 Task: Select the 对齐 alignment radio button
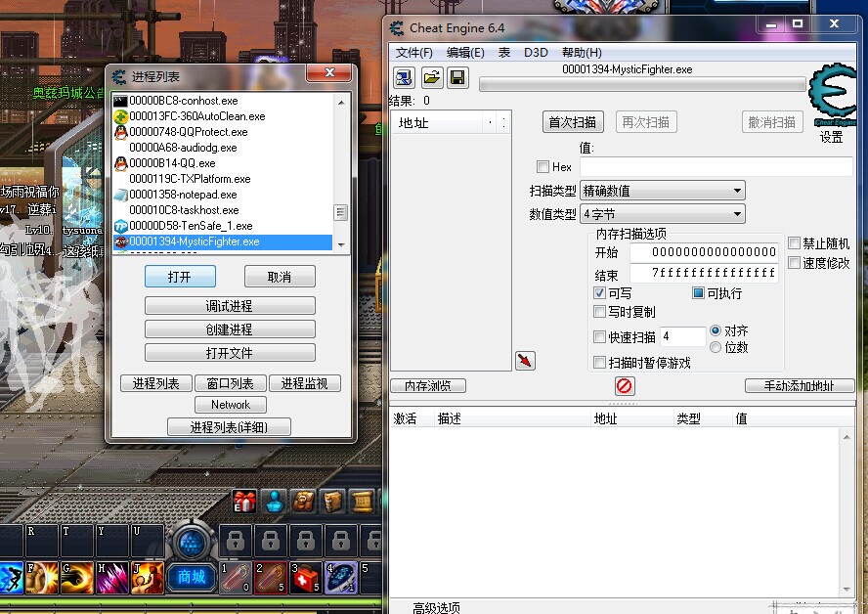click(x=716, y=330)
